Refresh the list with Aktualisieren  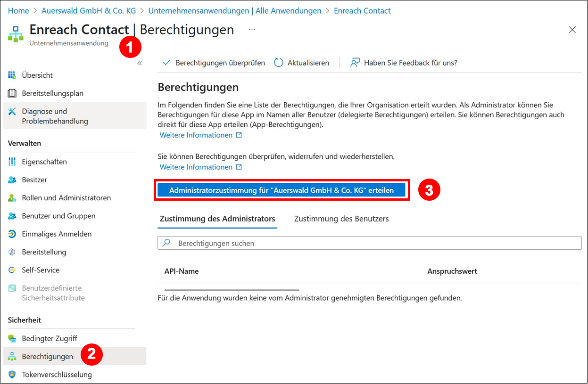click(302, 63)
